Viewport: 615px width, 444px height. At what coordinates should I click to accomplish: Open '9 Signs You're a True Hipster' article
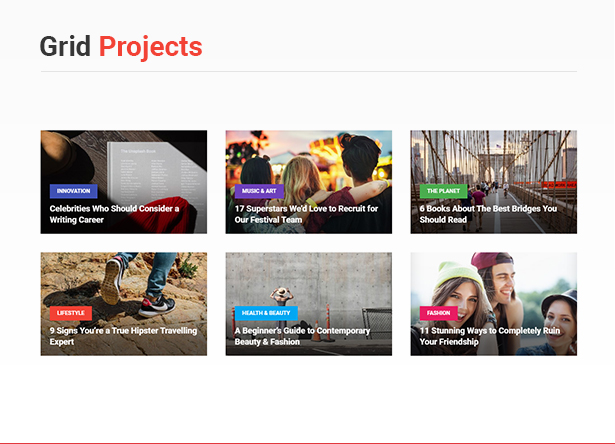123,336
